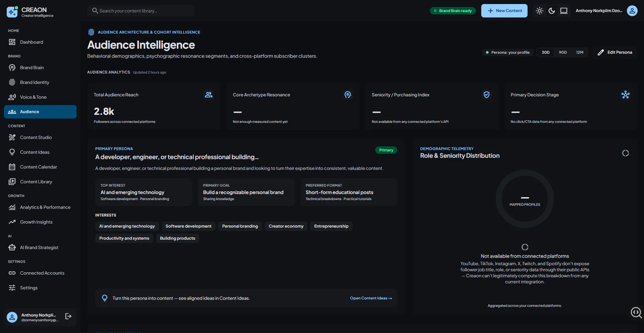
Task: Select the system theme monitor icon
Action: click(x=564, y=11)
